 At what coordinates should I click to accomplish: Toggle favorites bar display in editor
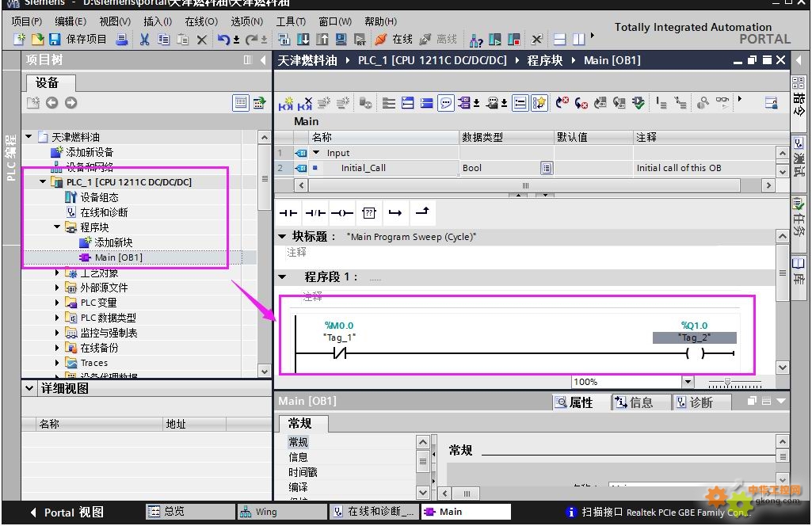coord(539,104)
